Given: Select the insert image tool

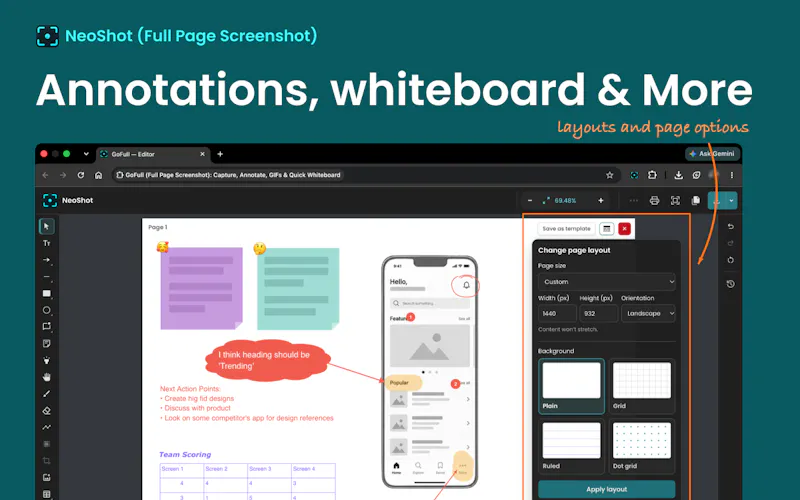Looking at the screenshot, I should point(46,478).
